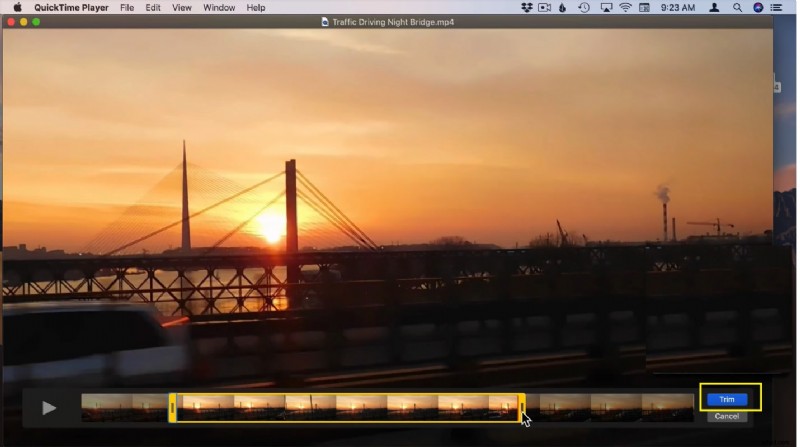Open the File menu
This screenshot has height=447, width=800.
point(127,7)
